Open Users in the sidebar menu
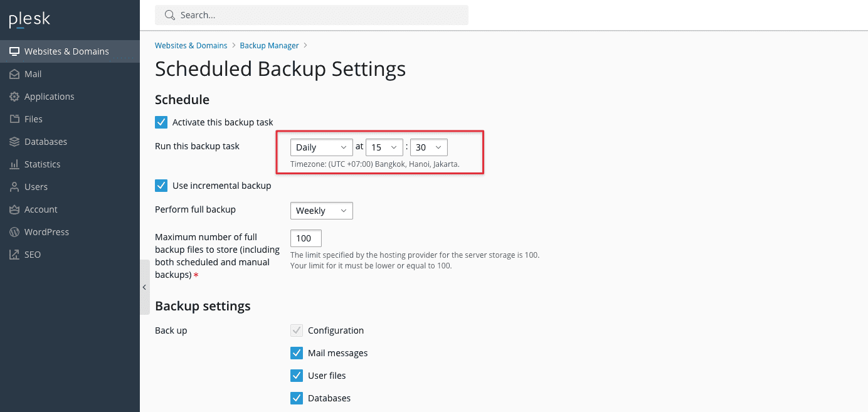The image size is (868, 412). (x=36, y=187)
